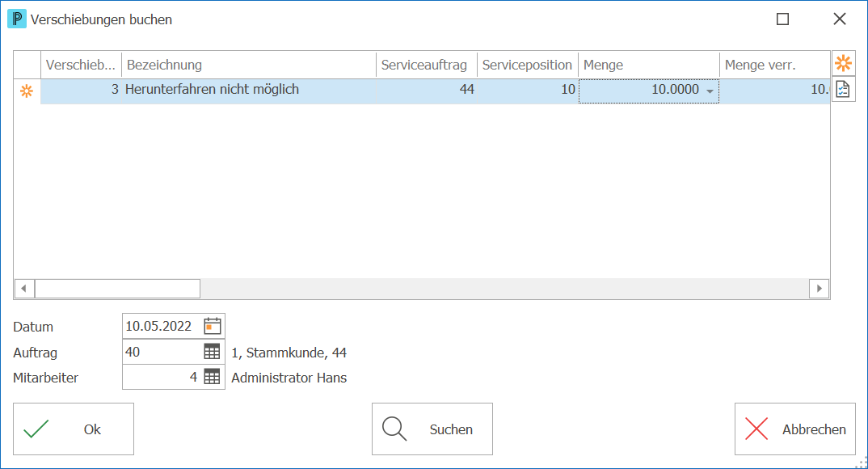This screenshot has width=868, height=469.
Task: Click the application logo in title bar
Action: 17,19
